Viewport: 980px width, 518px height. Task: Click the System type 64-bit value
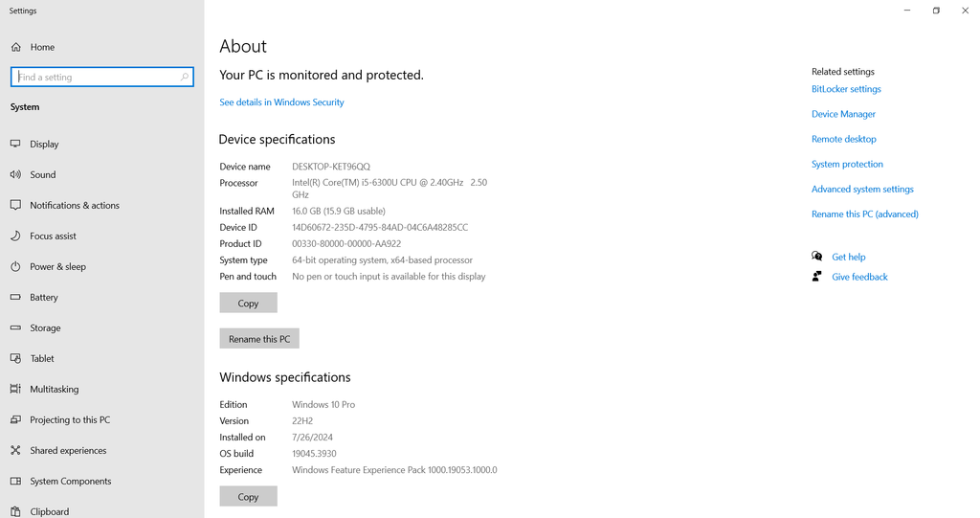click(382, 259)
